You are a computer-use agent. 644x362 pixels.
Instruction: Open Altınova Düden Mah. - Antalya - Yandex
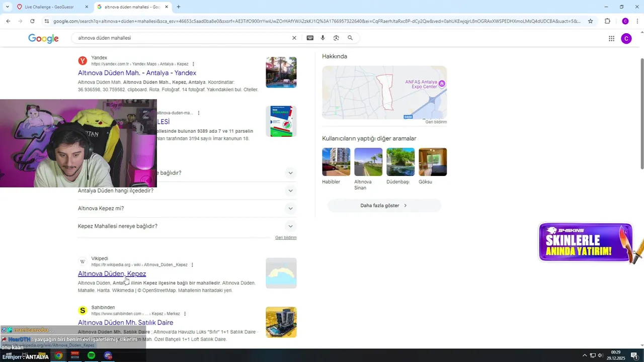(x=137, y=73)
